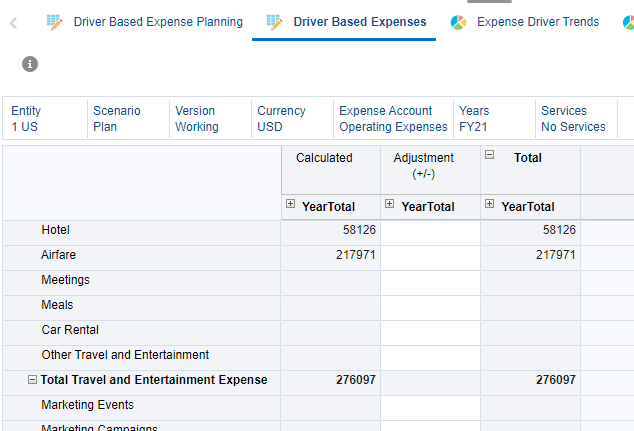The image size is (634, 431).
Task: Click the Meals Total cell
Action: point(530,308)
